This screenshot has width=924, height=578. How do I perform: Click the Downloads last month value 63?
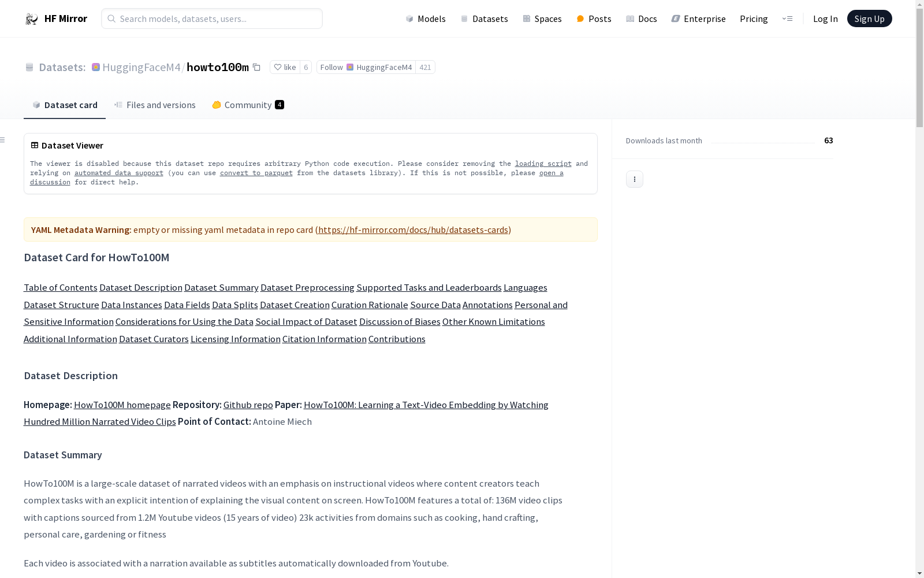pos(829,140)
